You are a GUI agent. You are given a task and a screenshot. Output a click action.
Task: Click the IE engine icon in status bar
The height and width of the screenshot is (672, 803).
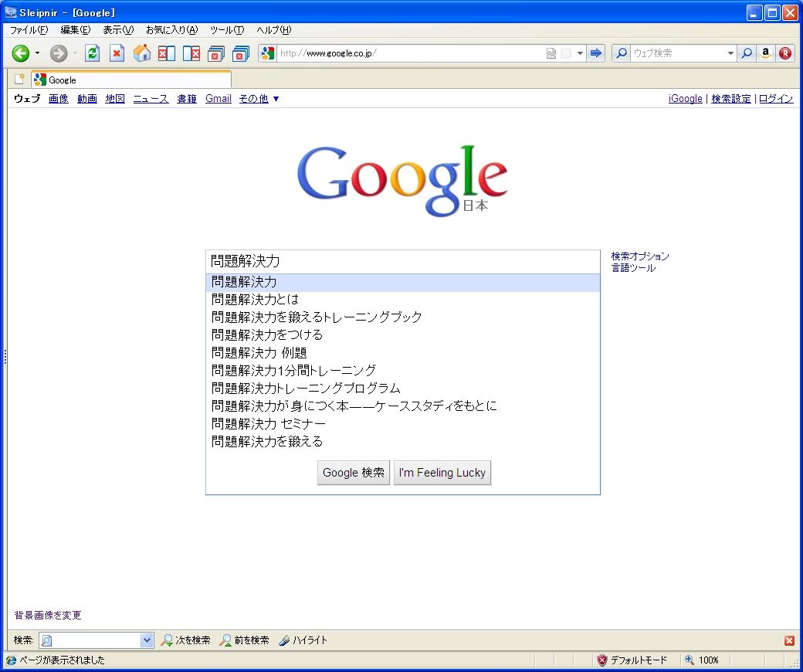click(12, 660)
